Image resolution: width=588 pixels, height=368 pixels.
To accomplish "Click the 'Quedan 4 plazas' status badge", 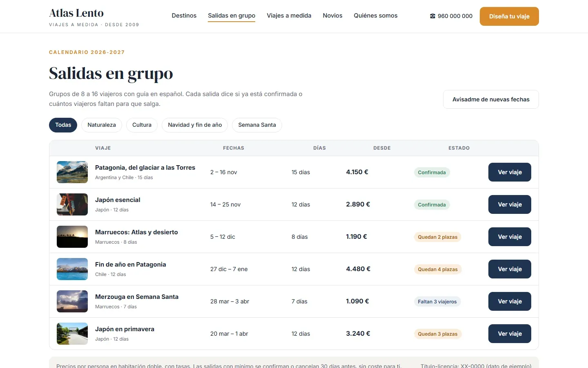I will (x=437, y=269).
